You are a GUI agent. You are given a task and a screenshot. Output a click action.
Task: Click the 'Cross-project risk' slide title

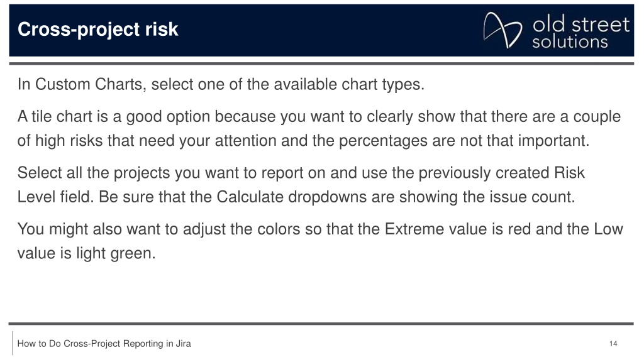[97, 29]
